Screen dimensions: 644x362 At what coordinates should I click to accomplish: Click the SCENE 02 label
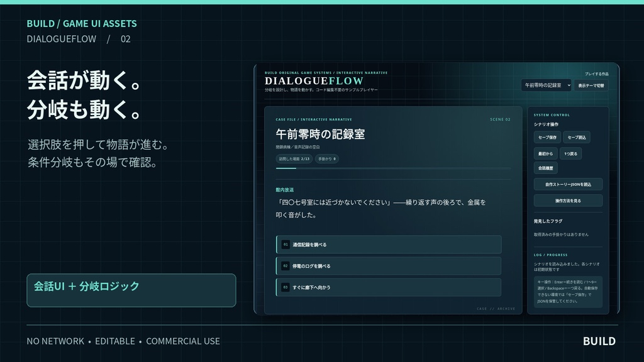tap(500, 119)
